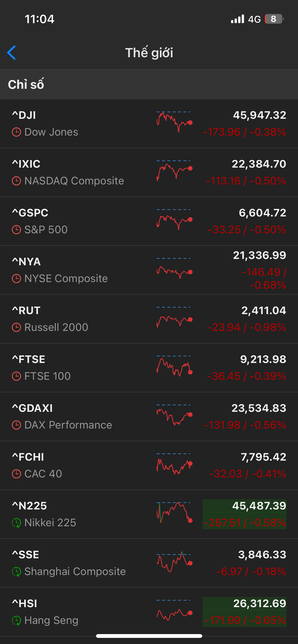Select the ^GSPC S&P 500 row

point(76,221)
